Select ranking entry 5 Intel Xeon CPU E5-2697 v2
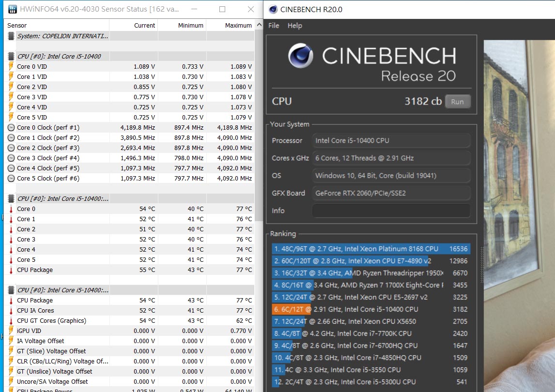 click(x=371, y=297)
